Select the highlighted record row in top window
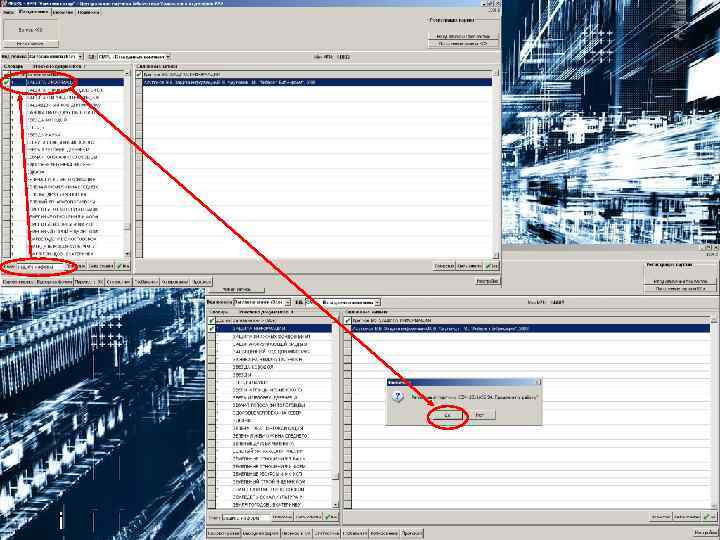This screenshot has height=540, width=720. 317,82
